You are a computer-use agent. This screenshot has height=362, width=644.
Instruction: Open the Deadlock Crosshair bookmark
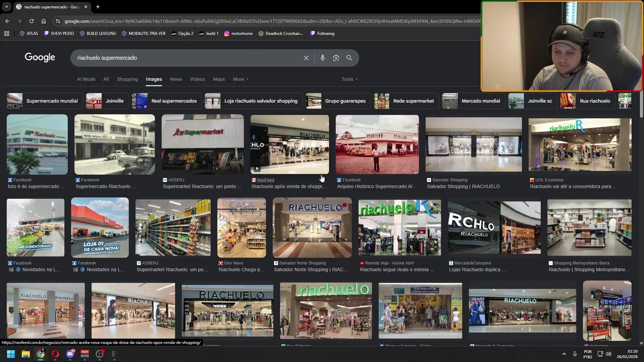click(281, 34)
